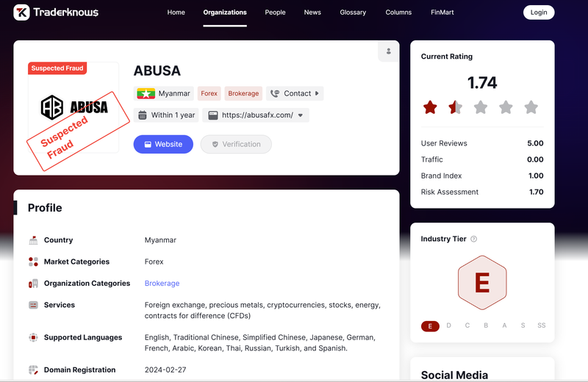Expand the abusafx.com URL dropdown arrow
This screenshot has height=382, width=588.
[x=301, y=115]
